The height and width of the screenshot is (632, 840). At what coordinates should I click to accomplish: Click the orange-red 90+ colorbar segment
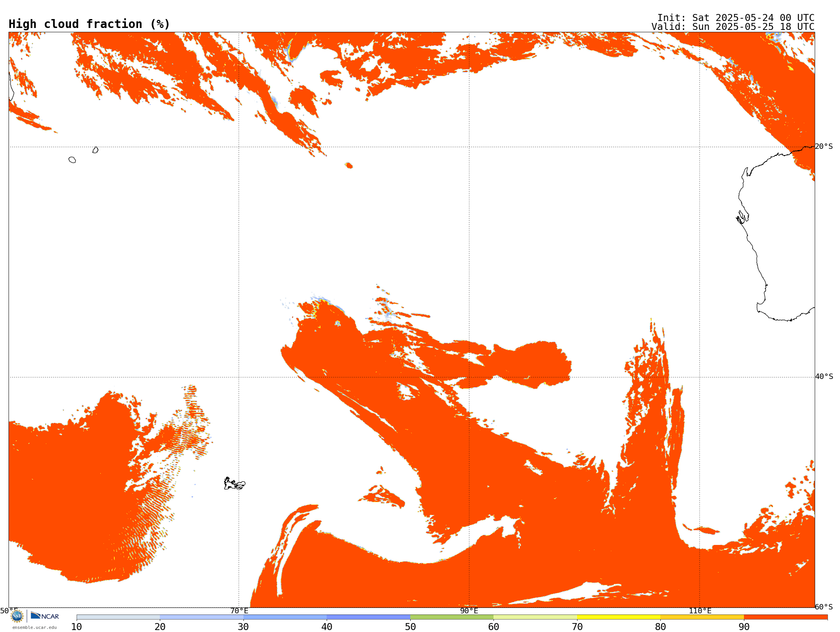[786, 617]
